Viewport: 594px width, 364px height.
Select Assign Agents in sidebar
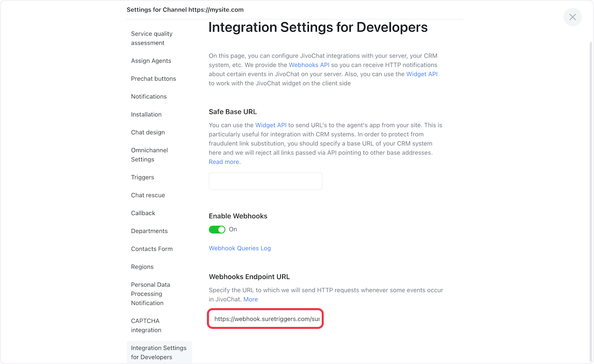point(151,61)
